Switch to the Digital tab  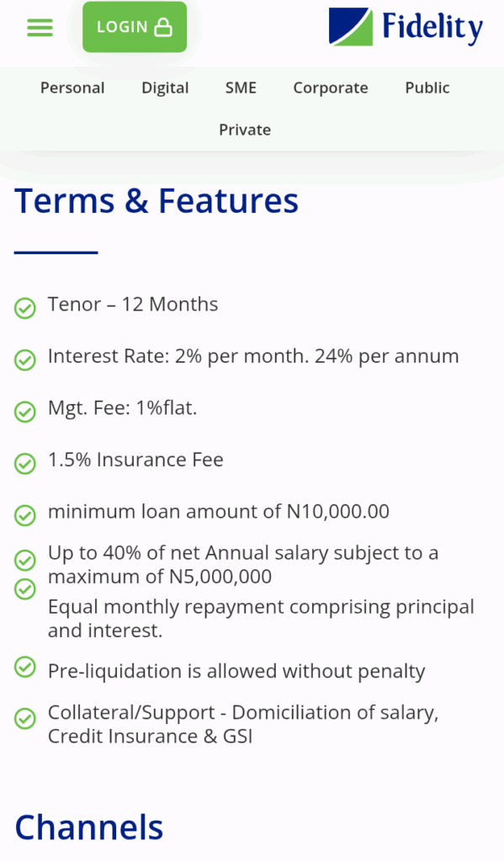pyautogui.click(x=165, y=88)
